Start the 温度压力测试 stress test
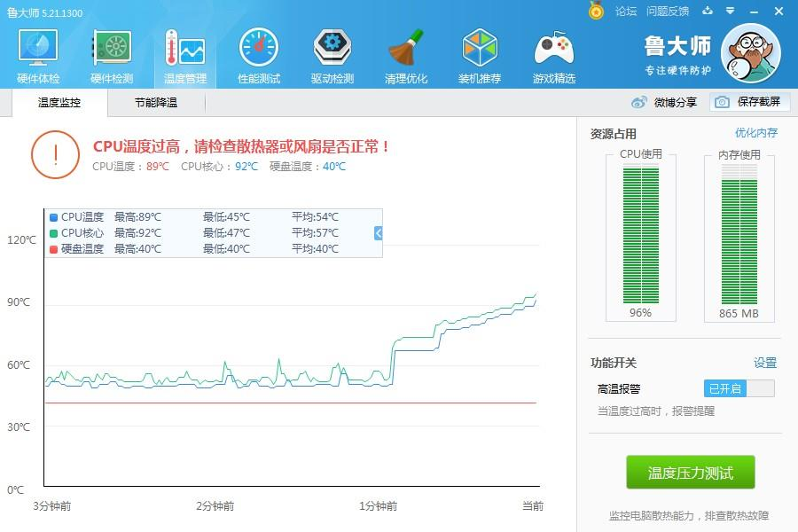The width and height of the screenshot is (798, 532). pyautogui.click(x=691, y=473)
